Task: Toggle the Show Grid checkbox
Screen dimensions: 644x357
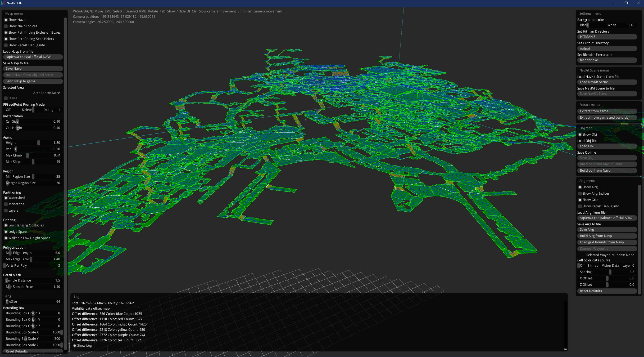Action: 580,200
